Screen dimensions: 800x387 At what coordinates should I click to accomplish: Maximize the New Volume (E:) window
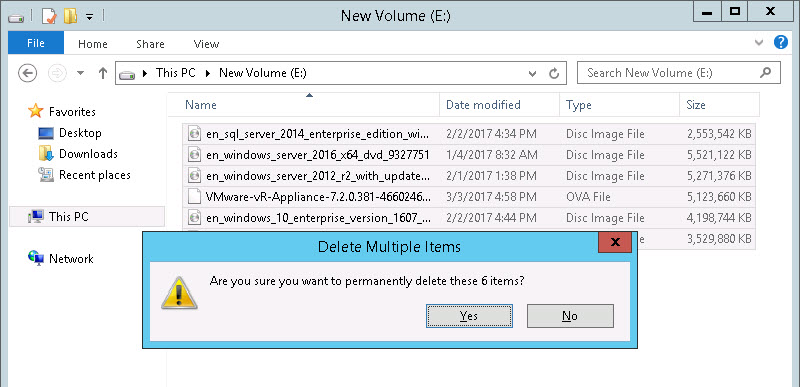(735, 12)
